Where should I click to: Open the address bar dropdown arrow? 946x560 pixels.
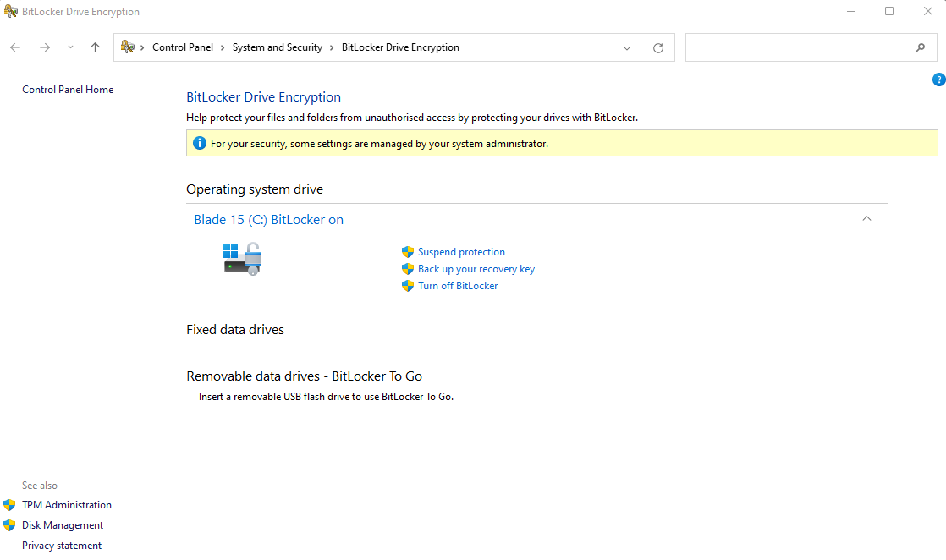click(x=626, y=47)
